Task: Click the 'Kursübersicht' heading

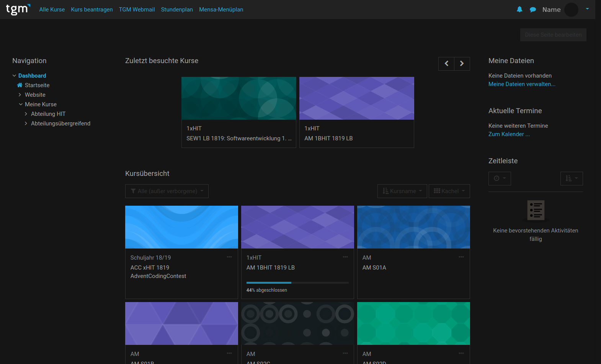Action: pyautogui.click(x=147, y=174)
